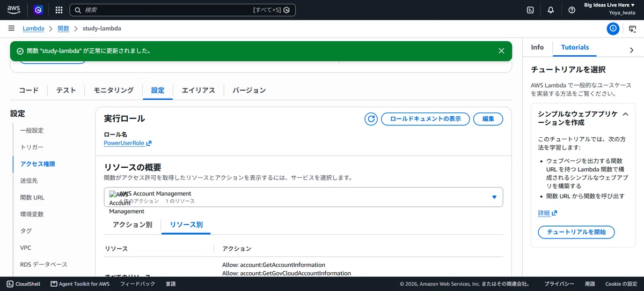Viewport: 644px width, 291px height.
Task: Open 一般設定 in settings sidebar
Action: [x=32, y=130]
